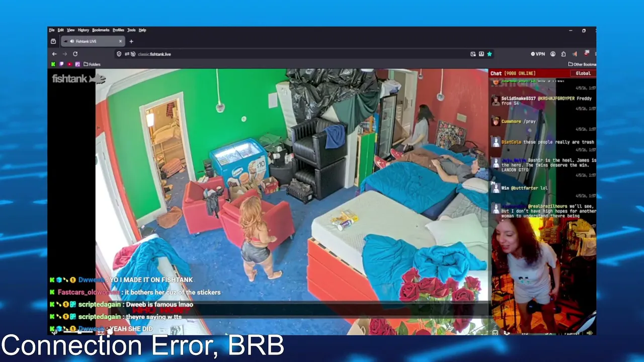The width and height of the screenshot is (644, 362).
Task: Click the megaphone extension icon
Action: (575, 54)
